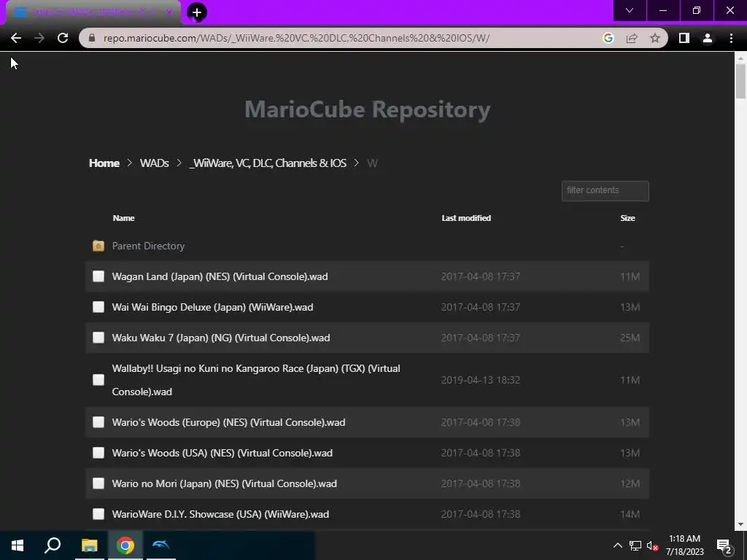This screenshot has height=560, width=747.
Task: Click muted volume icon in tray
Action: [x=652, y=545]
